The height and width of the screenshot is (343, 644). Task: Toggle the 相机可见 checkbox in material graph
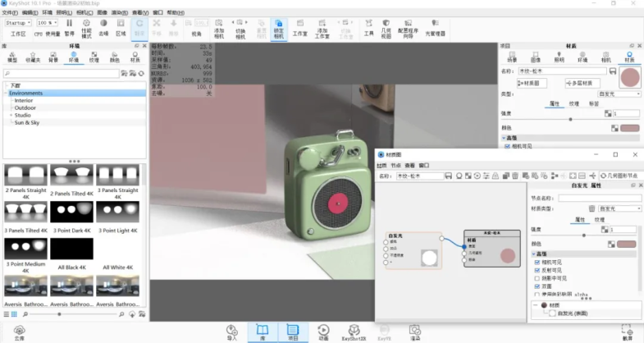pos(537,264)
